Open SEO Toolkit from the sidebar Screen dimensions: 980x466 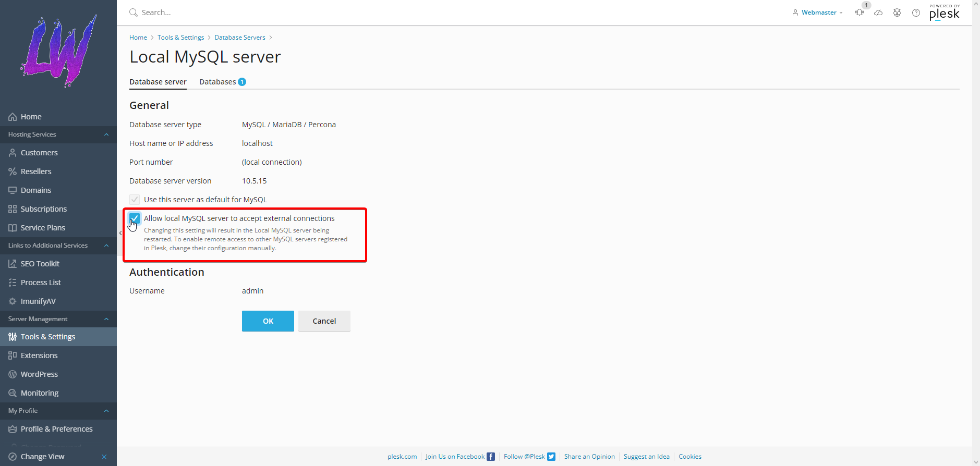pyautogui.click(x=40, y=264)
